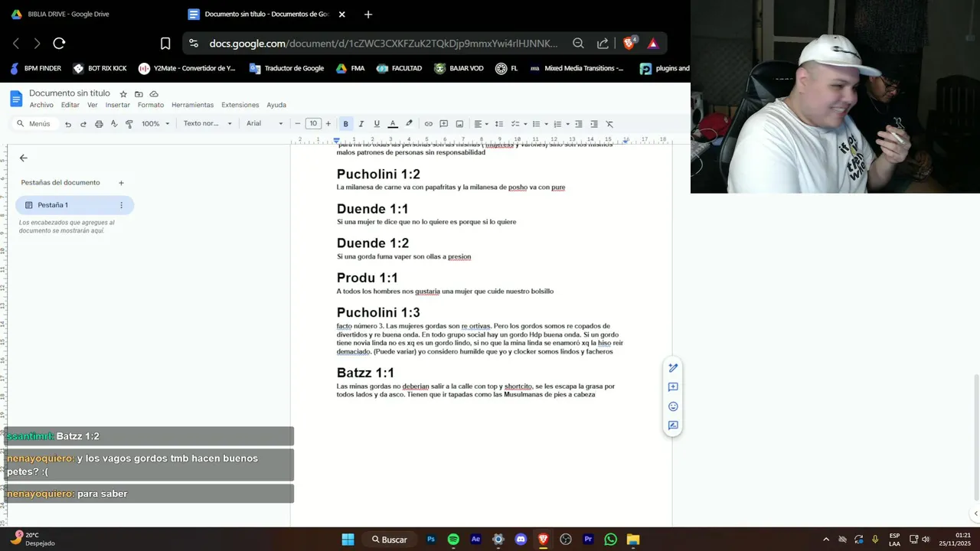Viewport: 980px width, 551px height.
Task: Open Discord from the taskbar
Action: pyautogui.click(x=521, y=540)
